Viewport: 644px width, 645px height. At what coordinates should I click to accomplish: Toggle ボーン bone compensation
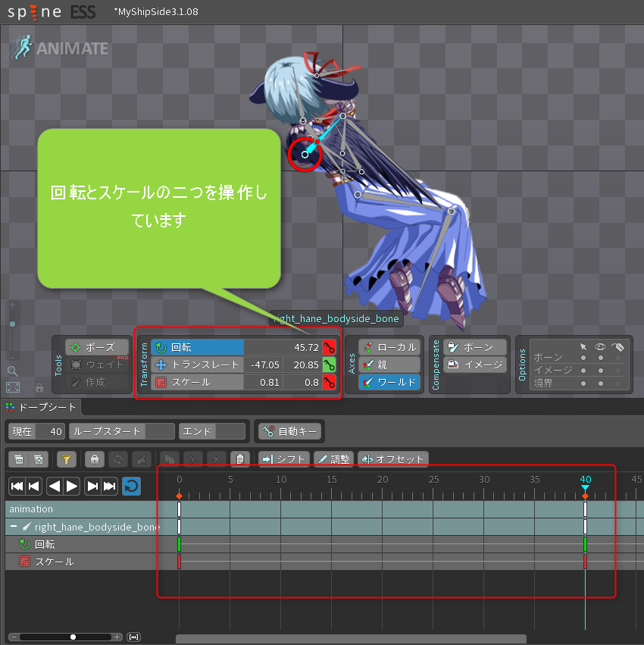click(x=475, y=347)
